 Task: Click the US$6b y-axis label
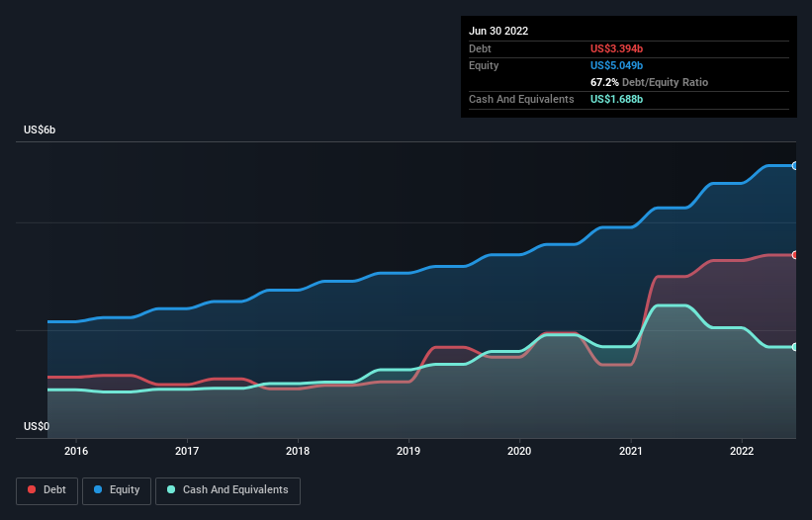(40, 130)
